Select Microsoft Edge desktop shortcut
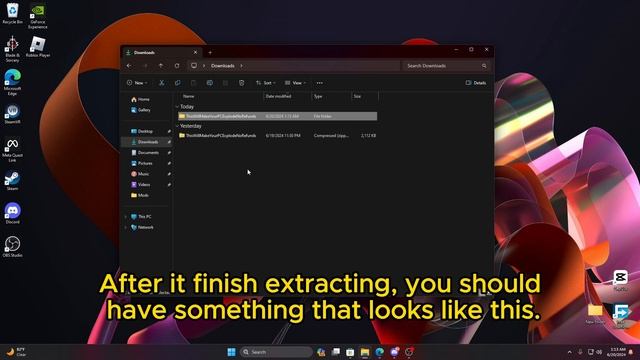The width and height of the screenshot is (640, 360). point(12,82)
